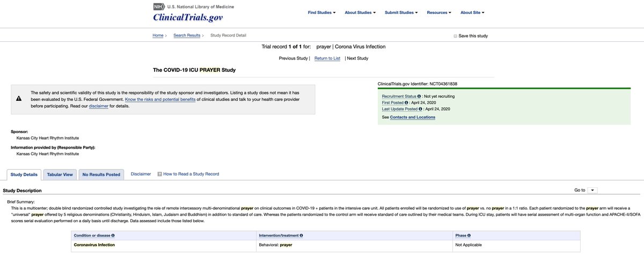Click the Previous Study text
Screen dimensions: 644x256
pos(294,58)
